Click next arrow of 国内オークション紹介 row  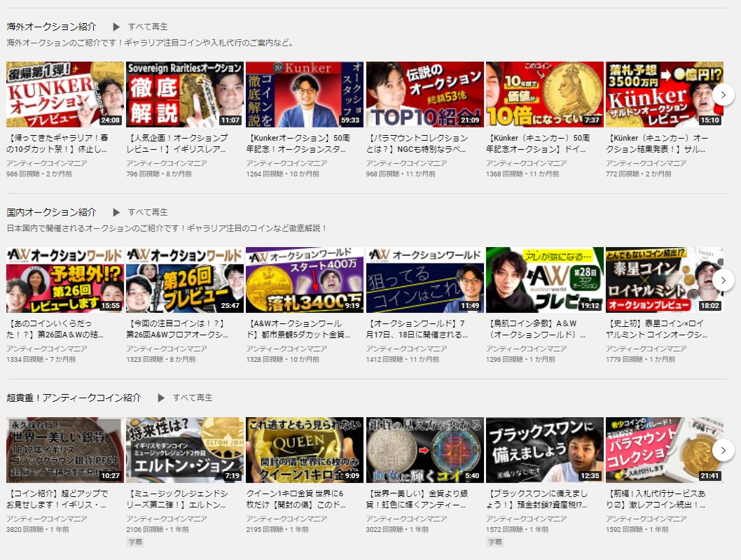coord(723,281)
